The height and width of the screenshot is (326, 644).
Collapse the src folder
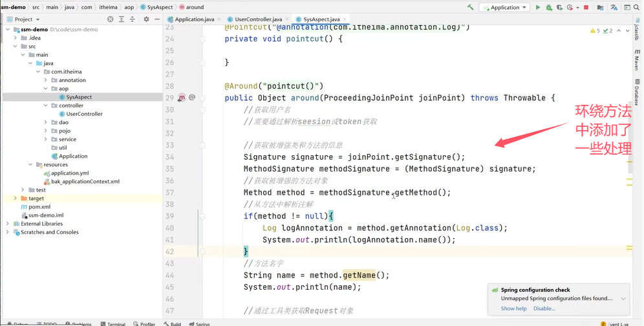coord(16,47)
